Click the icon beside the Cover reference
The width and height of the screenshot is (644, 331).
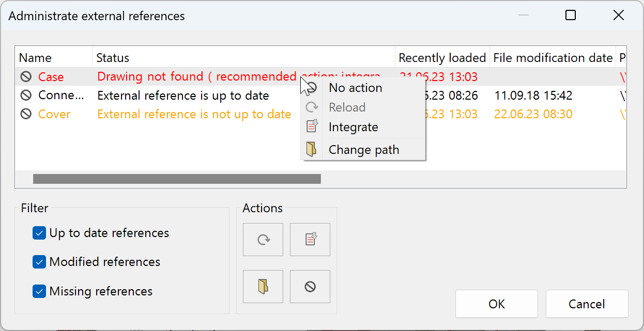click(x=25, y=114)
